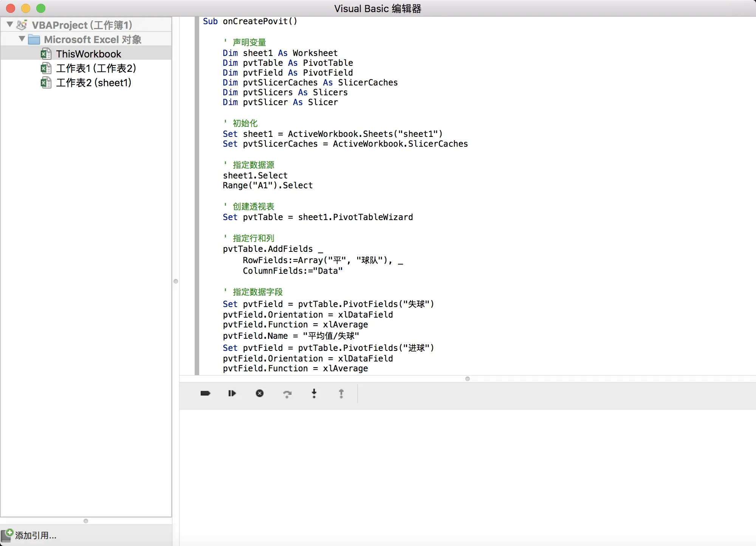Collapse the Microsoft Excel 对象 folder
The width and height of the screenshot is (756, 546).
click(x=22, y=39)
